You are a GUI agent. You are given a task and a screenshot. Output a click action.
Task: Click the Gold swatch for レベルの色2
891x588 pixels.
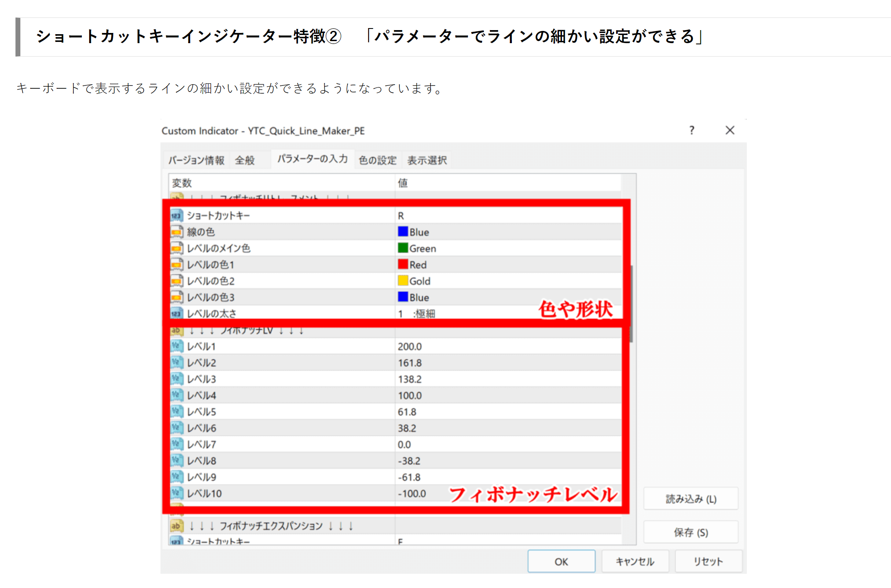[403, 281]
